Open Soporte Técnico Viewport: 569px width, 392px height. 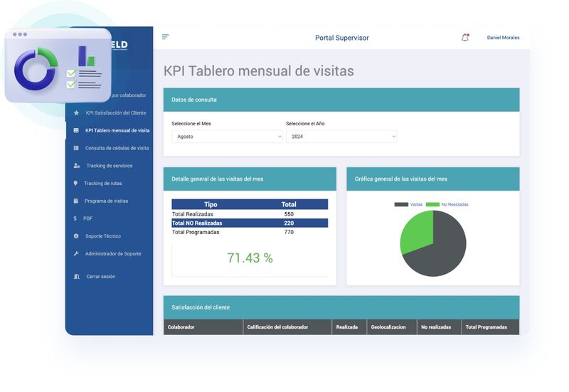point(103,236)
